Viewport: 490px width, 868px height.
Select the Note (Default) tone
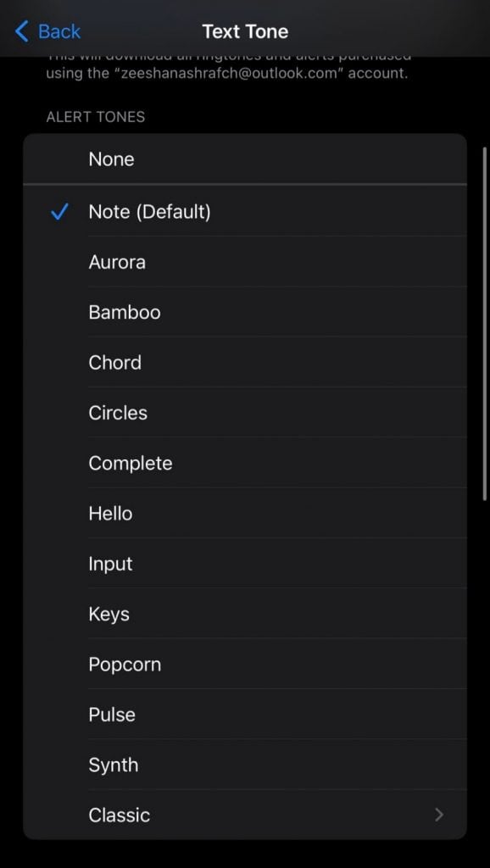(x=246, y=212)
